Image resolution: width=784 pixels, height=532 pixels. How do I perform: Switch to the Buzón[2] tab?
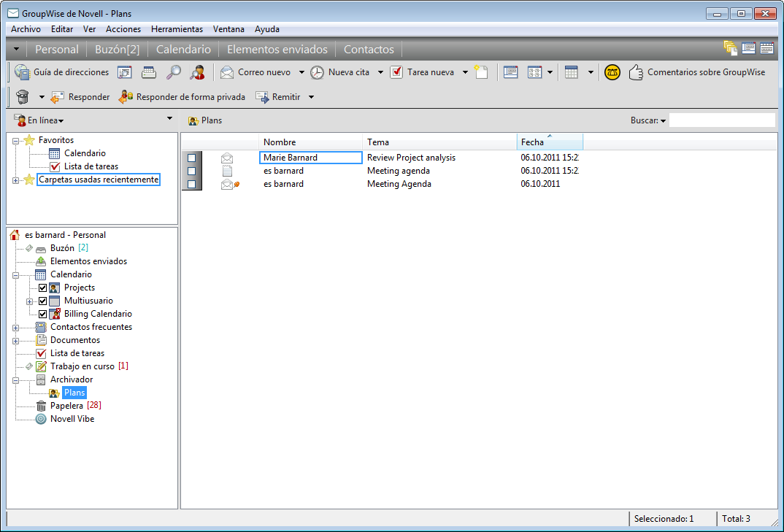pyautogui.click(x=118, y=50)
